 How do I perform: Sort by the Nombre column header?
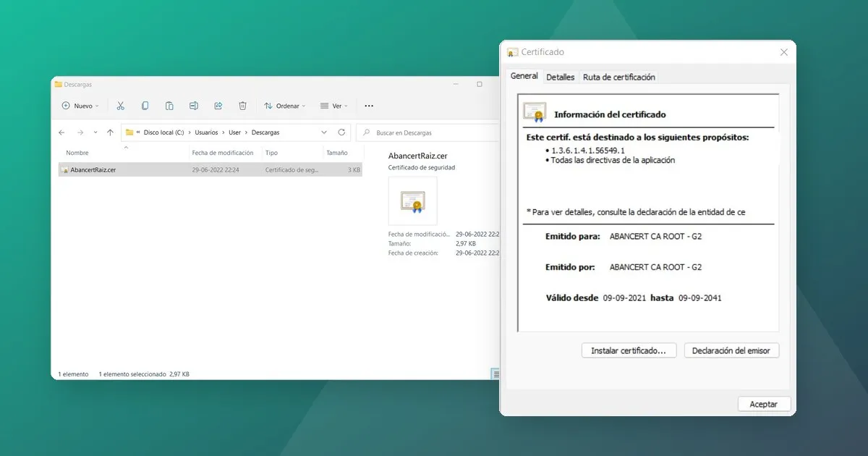point(77,153)
